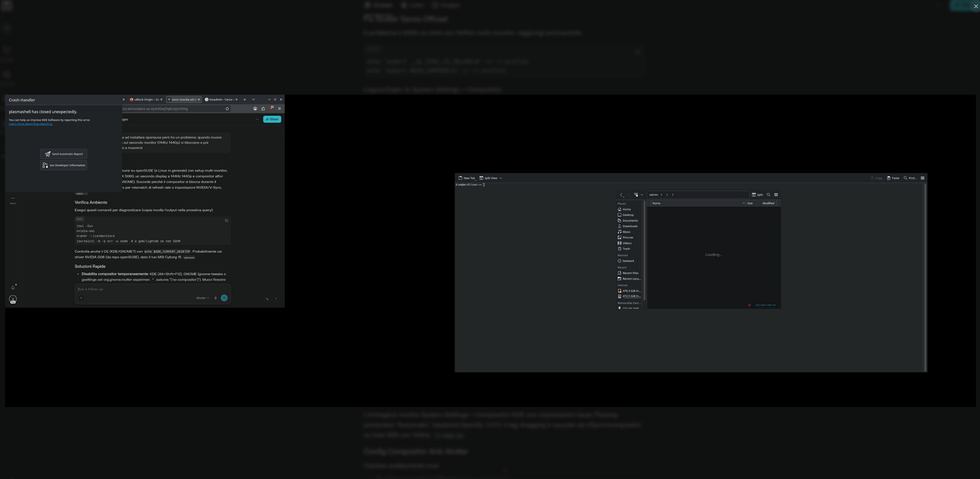Switch to the kioadmin Google search tab

click(220, 99)
